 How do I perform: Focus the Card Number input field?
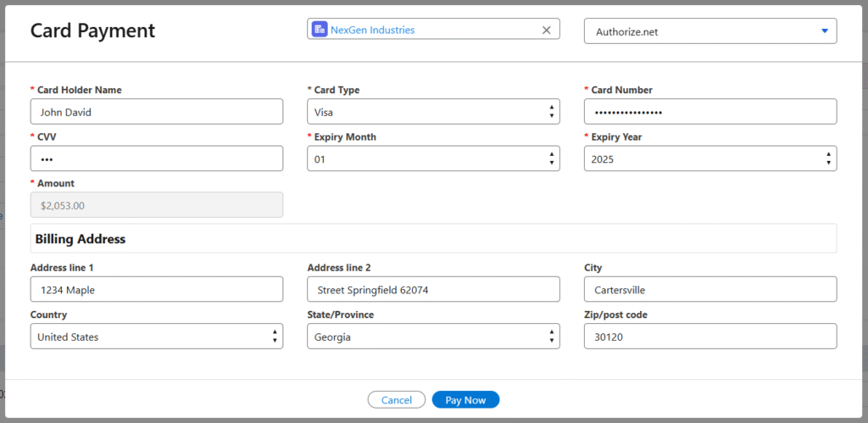pos(709,112)
